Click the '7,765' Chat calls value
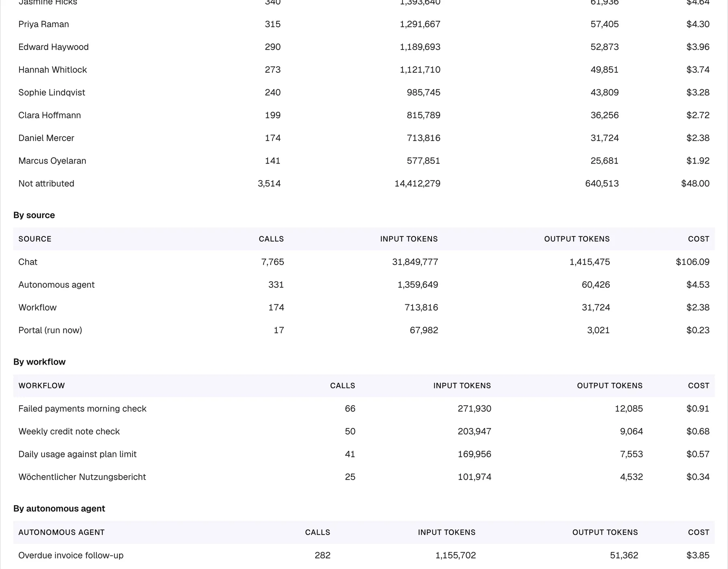Viewport: 728px width, 569px height. pyautogui.click(x=273, y=262)
